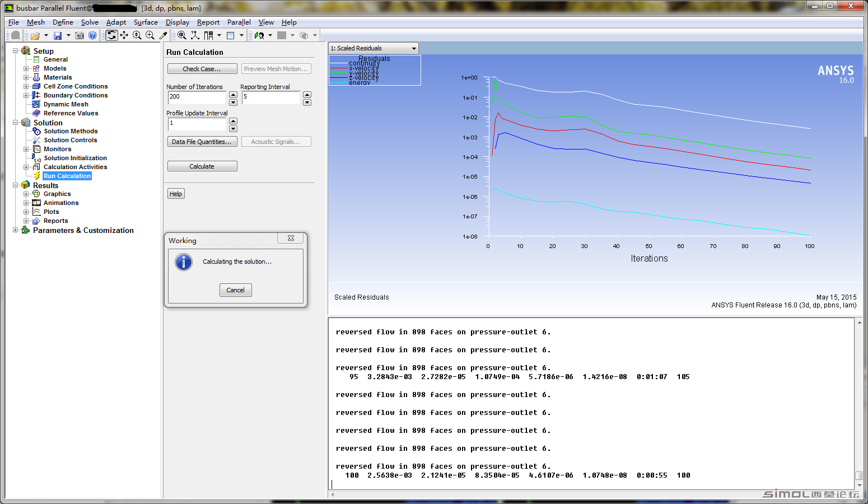The height and width of the screenshot is (504, 868).
Task: Click the Run Calculation lightning icon
Action: (x=37, y=176)
